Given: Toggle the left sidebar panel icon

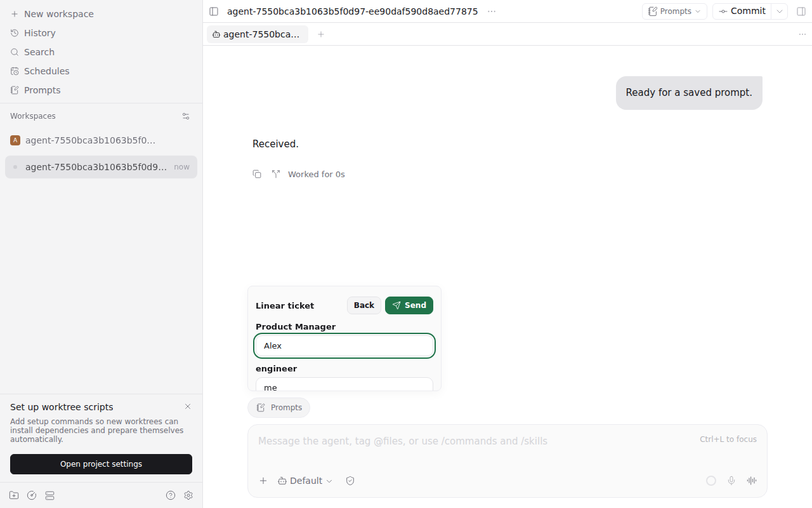Looking at the screenshot, I should (x=214, y=11).
